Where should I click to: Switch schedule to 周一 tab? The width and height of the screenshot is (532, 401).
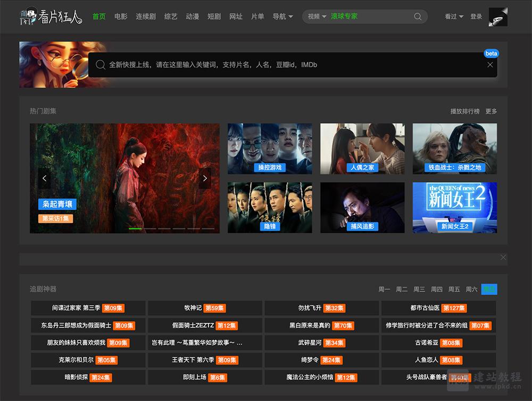tap(384, 289)
